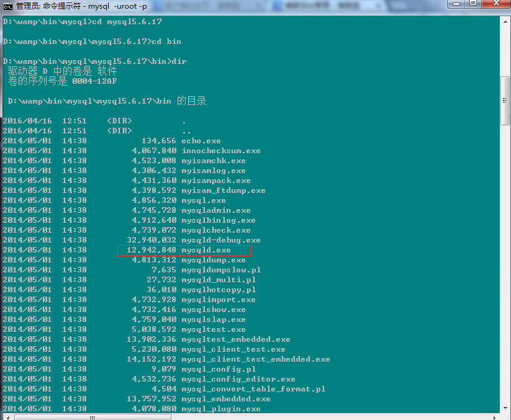Screen dimensions: 511x420
Task: Click the horizontal scrollbar right arrow
Action: 495,417
